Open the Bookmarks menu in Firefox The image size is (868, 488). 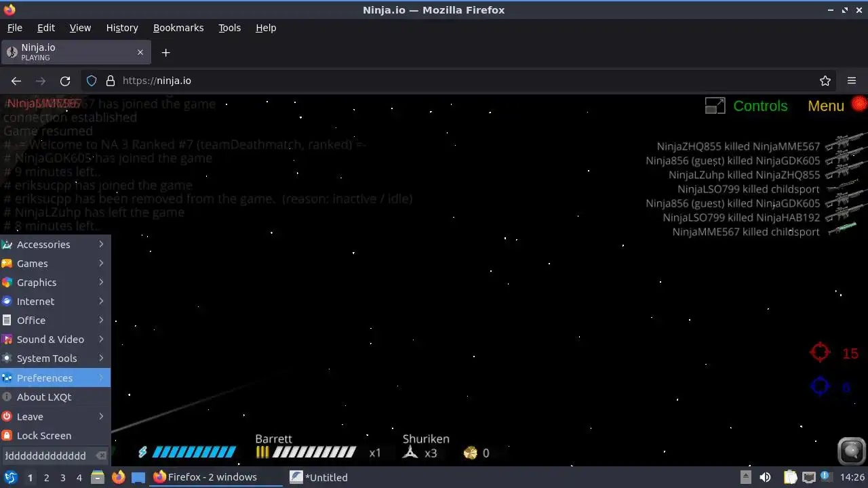coord(178,28)
